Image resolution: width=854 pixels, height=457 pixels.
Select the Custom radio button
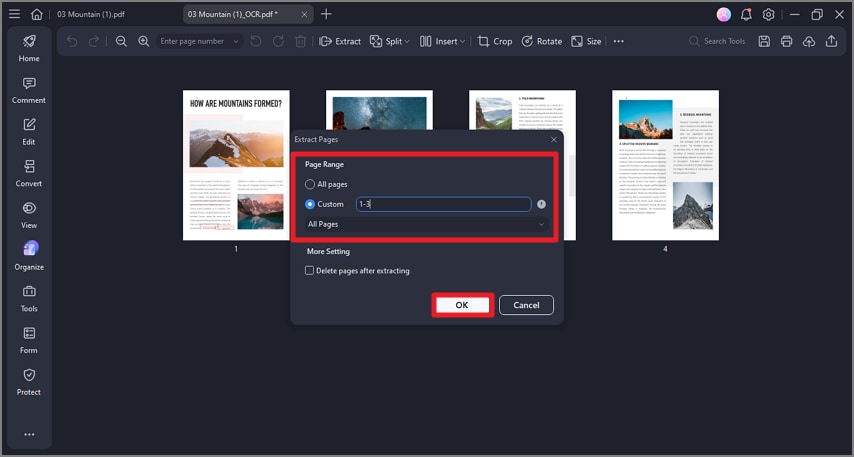click(x=309, y=204)
